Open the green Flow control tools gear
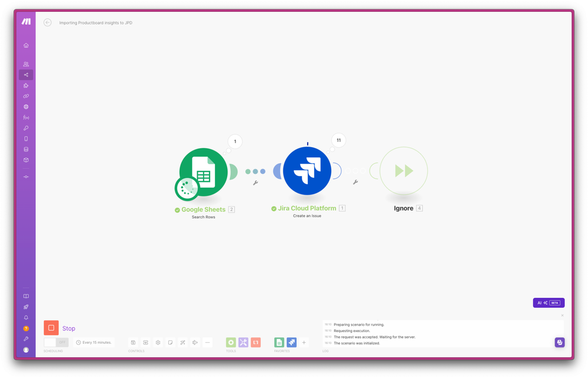Viewport: 588px width, 378px height. [231, 342]
